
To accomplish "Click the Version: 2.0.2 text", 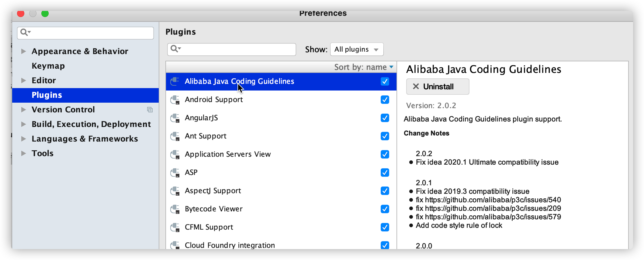I will click(431, 105).
